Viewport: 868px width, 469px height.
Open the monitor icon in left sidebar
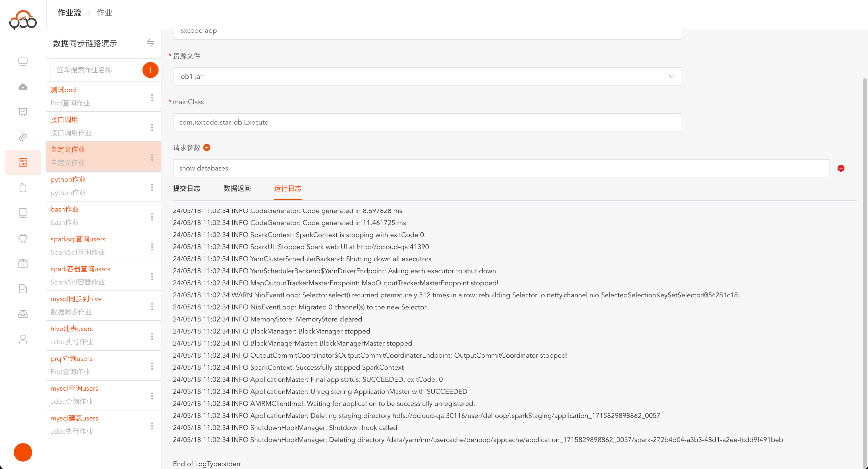23,62
